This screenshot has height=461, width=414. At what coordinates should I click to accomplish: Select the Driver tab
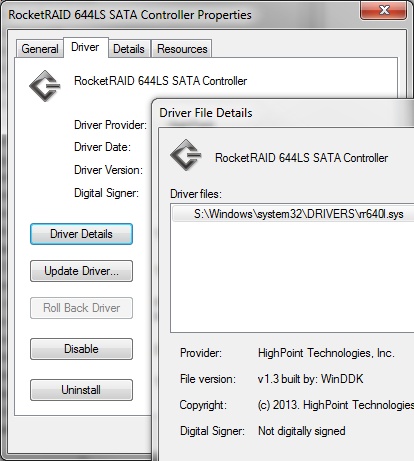[85, 47]
